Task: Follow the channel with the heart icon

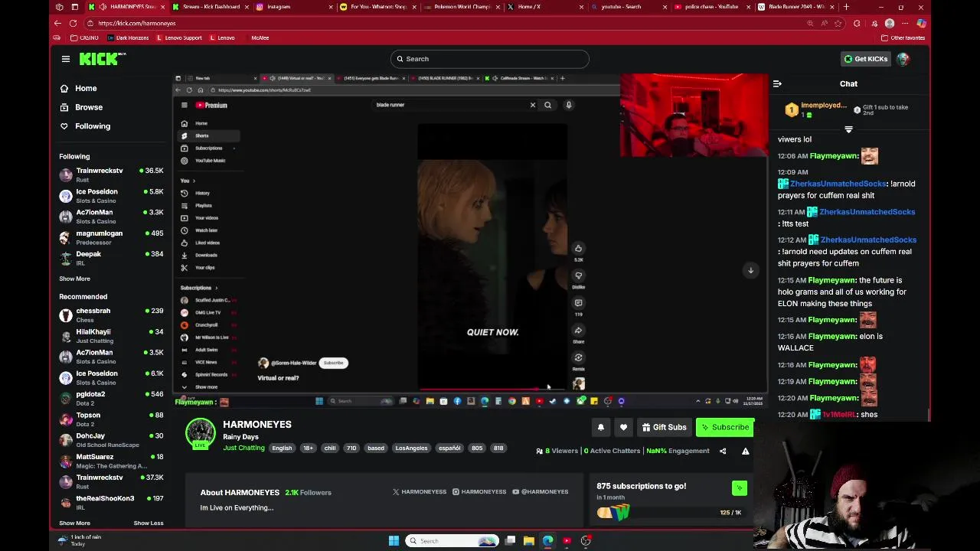Action: tap(623, 428)
